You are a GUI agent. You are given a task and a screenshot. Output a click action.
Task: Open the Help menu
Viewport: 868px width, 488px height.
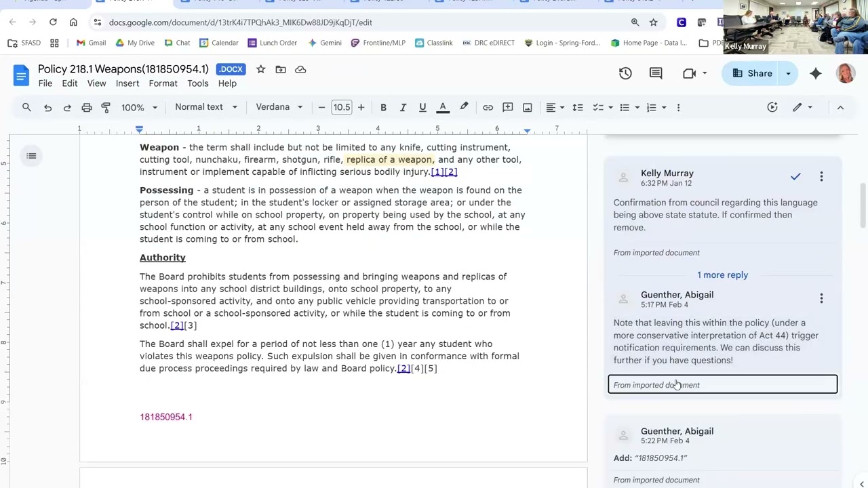[x=227, y=83]
